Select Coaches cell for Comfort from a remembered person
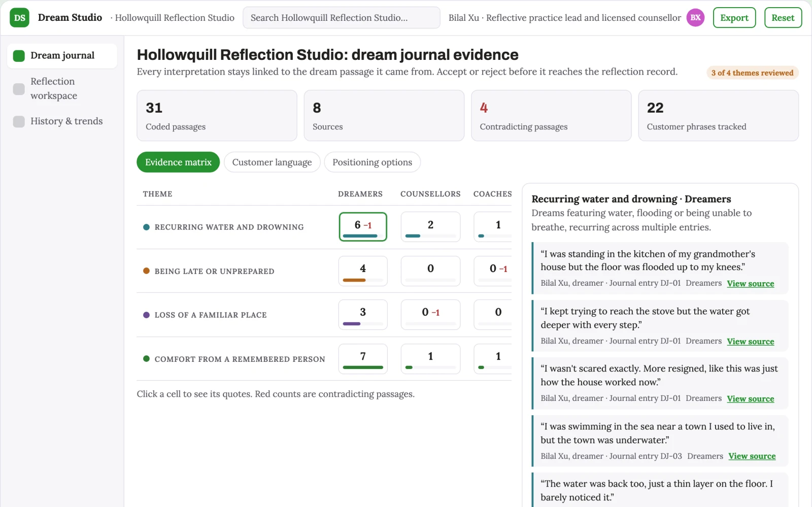Screen dimensions: 812x507 (x=493, y=359)
